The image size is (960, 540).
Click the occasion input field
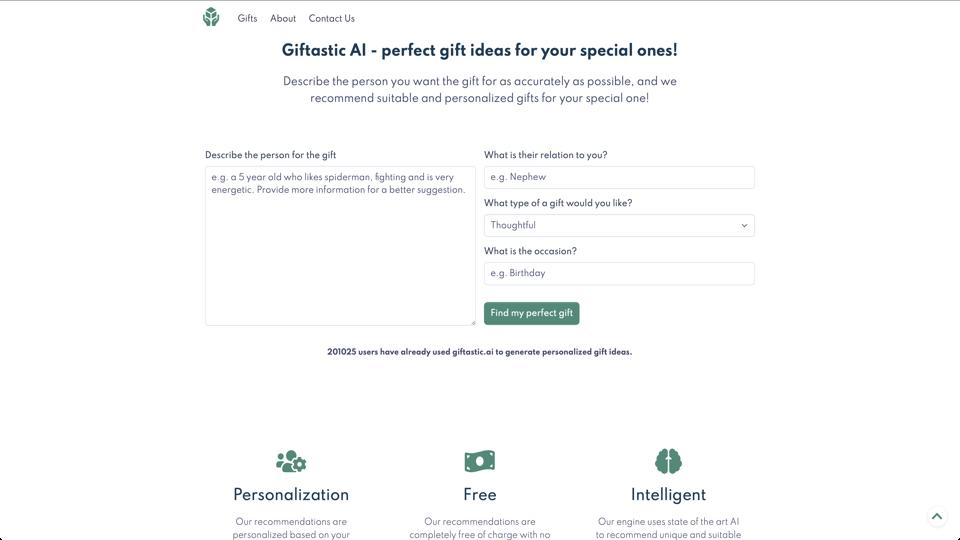click(x=619, y=273)
